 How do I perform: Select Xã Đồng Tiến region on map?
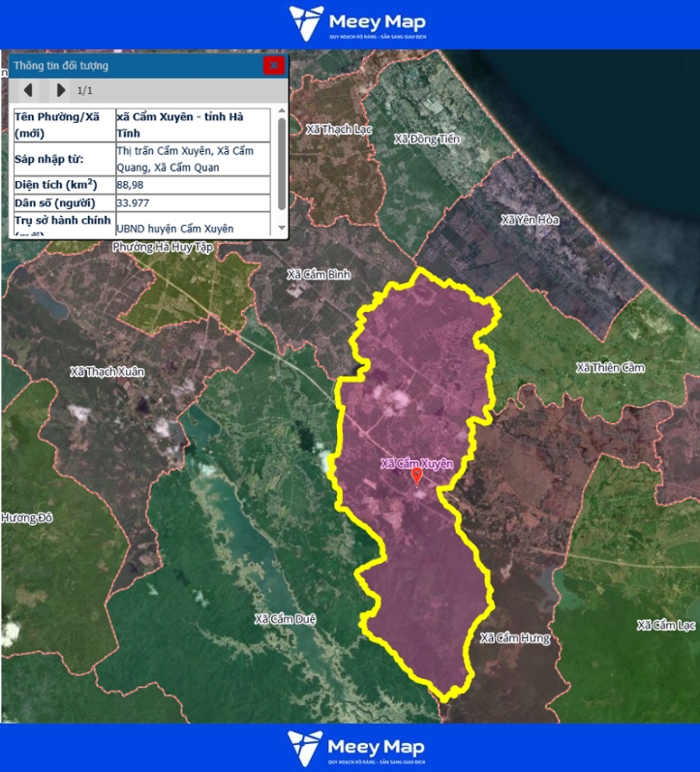427,139
